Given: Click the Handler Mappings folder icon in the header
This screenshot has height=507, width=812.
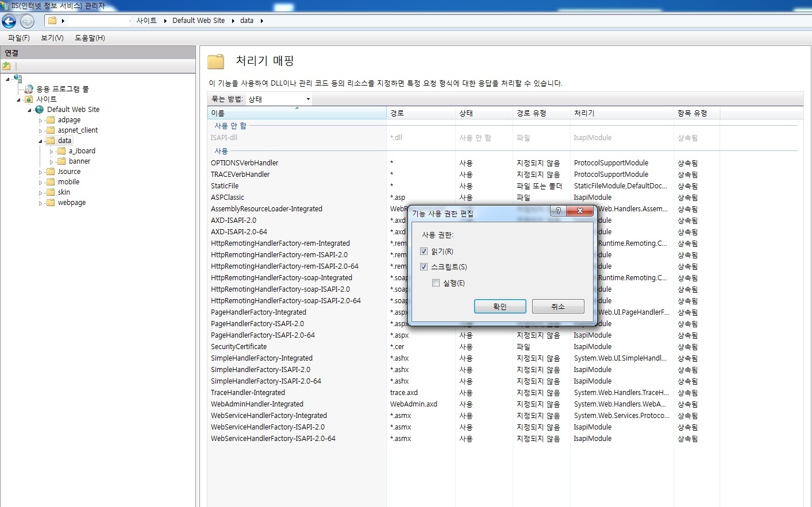Looking at the screenshot, I should pyautogui.click(x=216, y=61).
